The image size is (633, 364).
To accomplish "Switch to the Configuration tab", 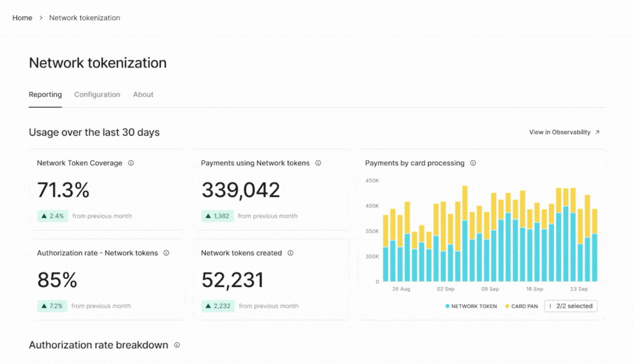I will 97,95.
